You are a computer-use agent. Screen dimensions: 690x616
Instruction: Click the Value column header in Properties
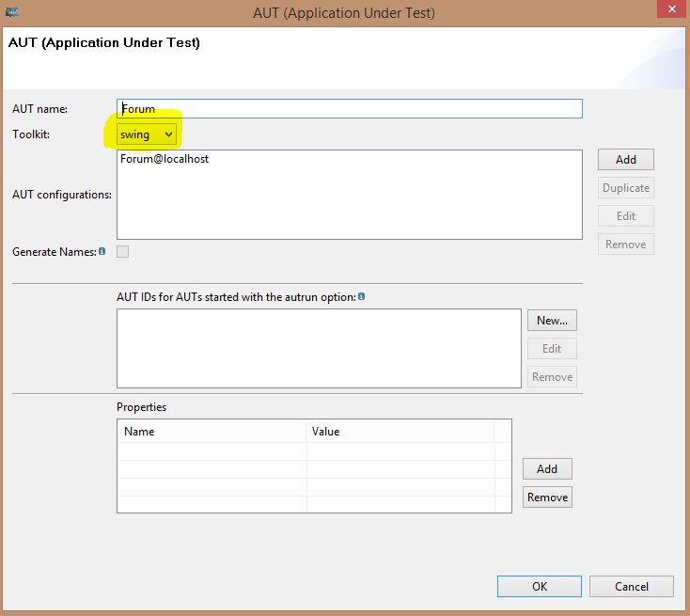400,431
